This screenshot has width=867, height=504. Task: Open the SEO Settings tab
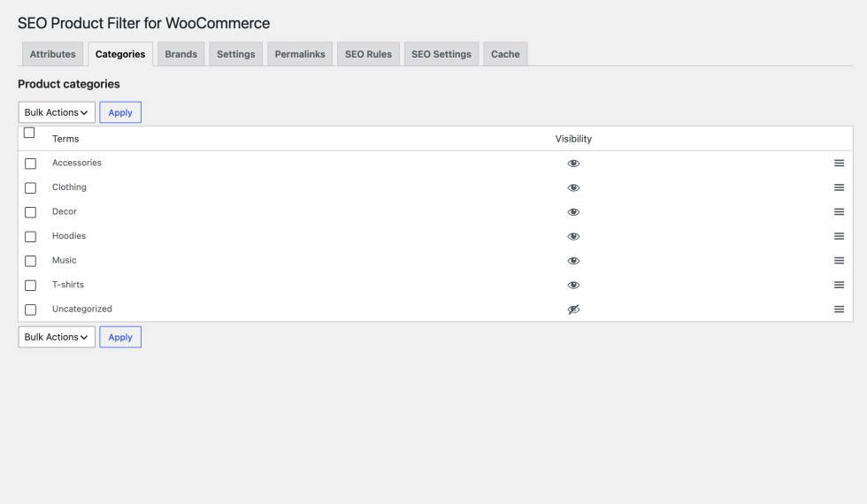[x=441, y=54]
